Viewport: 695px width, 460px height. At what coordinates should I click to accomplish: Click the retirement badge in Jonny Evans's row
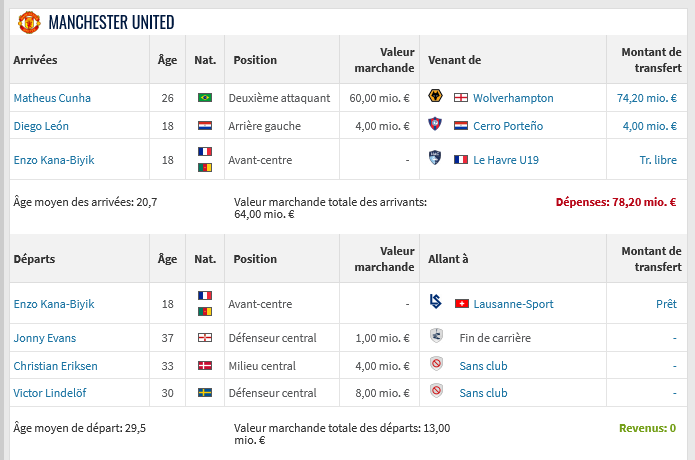pyautogui.click(x=436, y=335)
